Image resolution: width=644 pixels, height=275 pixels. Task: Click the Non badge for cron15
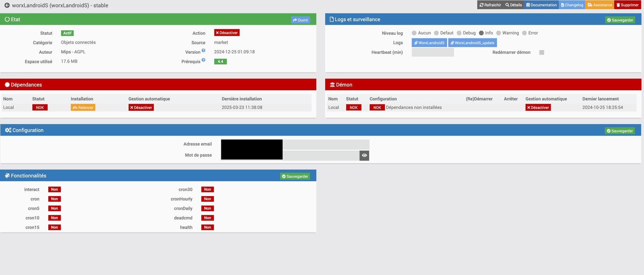coord(54,227)
